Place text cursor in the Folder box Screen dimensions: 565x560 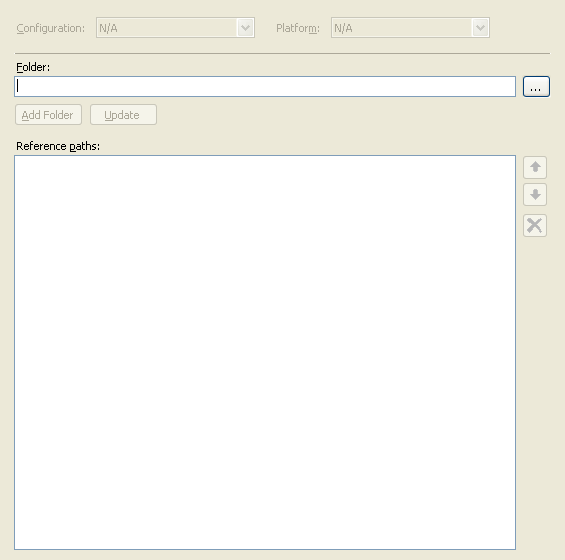coord(265,86)
